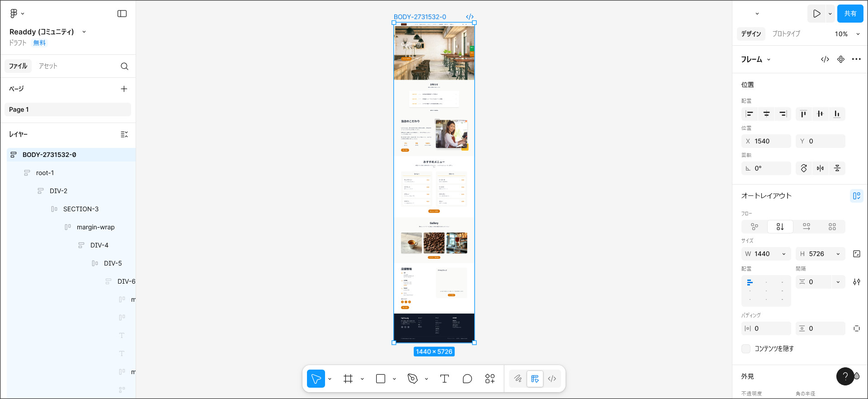
Task: Open the Actions components tool
Action: point(490,379)
